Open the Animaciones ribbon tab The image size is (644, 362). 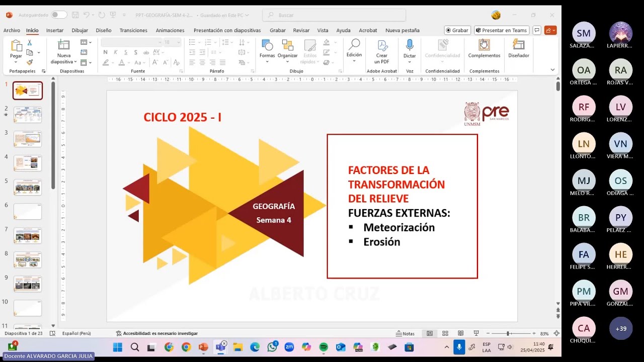click(170, 30)
